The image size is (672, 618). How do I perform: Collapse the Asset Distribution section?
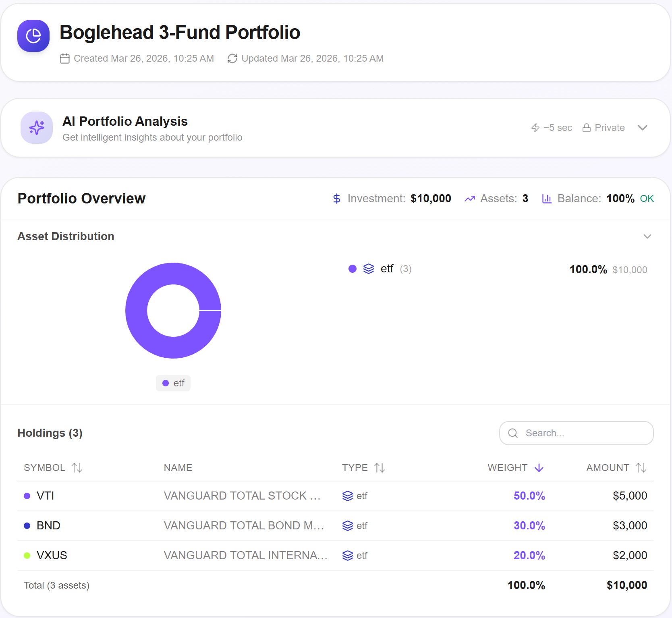(647, 236)
